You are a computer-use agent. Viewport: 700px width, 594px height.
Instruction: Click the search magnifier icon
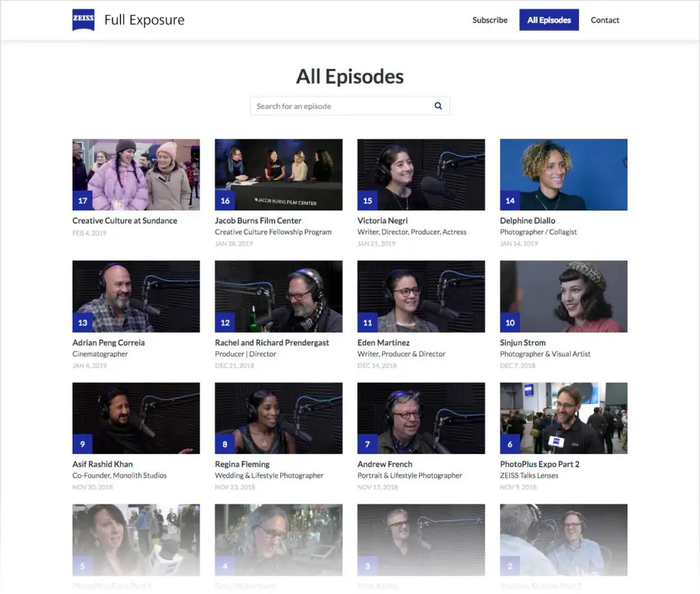[x=438, y=106]
